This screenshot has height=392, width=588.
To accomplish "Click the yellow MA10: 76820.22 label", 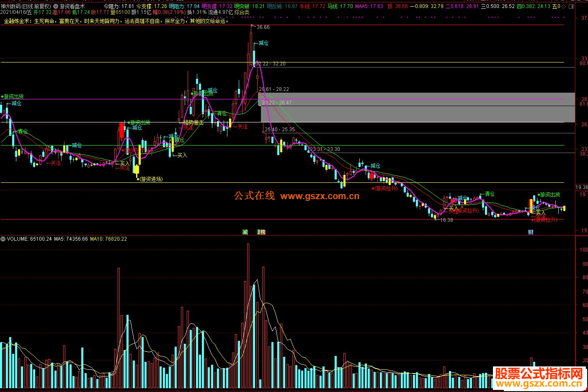I will pos(108,239).
